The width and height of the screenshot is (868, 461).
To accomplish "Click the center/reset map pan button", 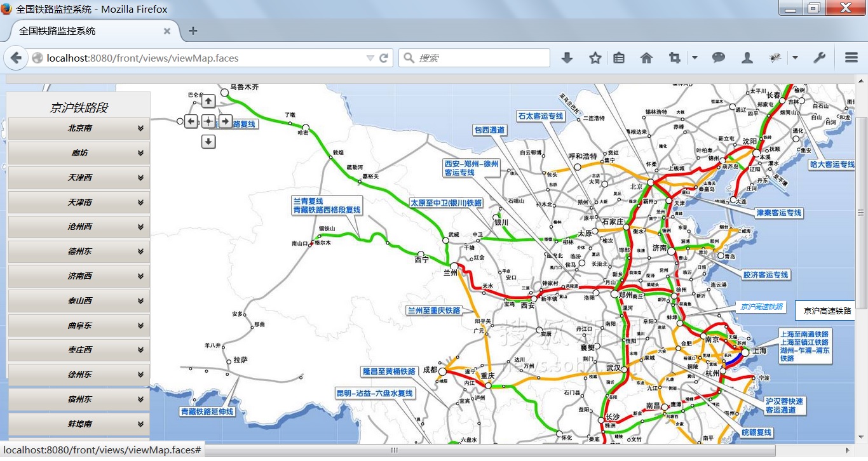I will pos(208,121).
